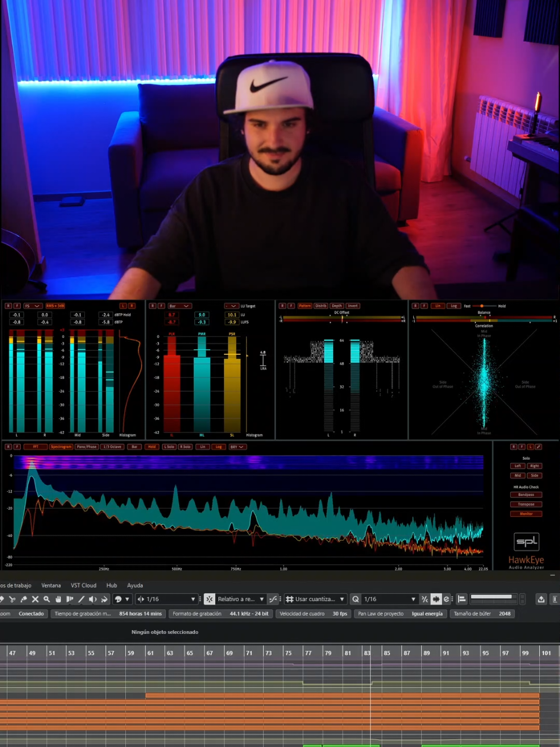
Task: Solo the Side channel
Action: (x=535, y=475)
